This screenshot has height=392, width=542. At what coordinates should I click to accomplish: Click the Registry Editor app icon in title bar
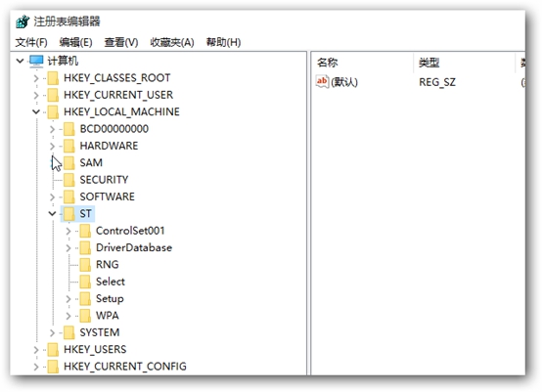coord(23,22)
